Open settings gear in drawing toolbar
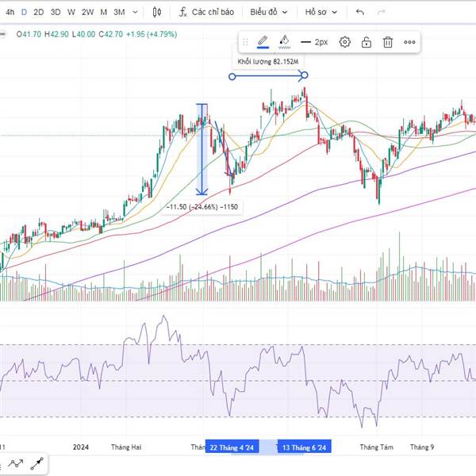The image size is (476, 476). [x=345, y=42]
